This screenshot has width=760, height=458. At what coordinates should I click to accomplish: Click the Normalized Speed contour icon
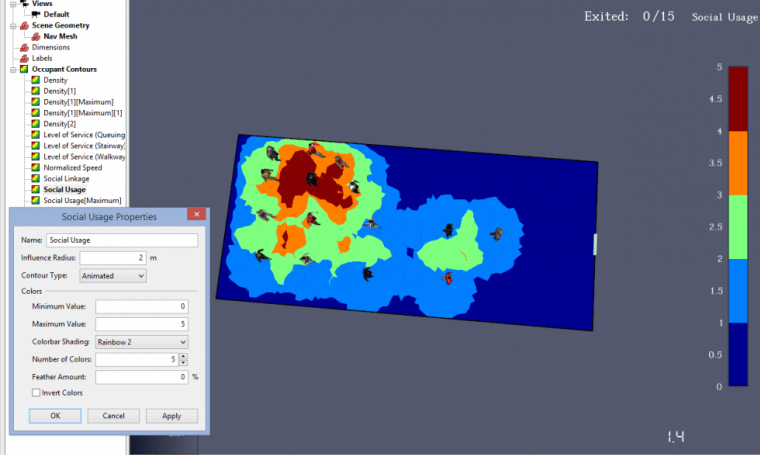(x=35, y=168)
